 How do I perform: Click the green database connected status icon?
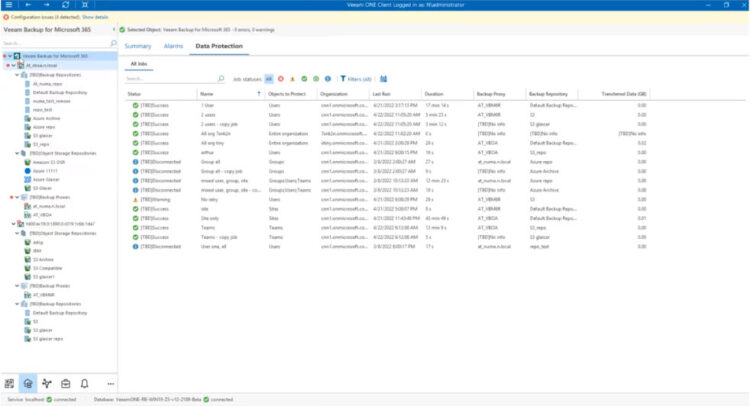pos(206,399)
